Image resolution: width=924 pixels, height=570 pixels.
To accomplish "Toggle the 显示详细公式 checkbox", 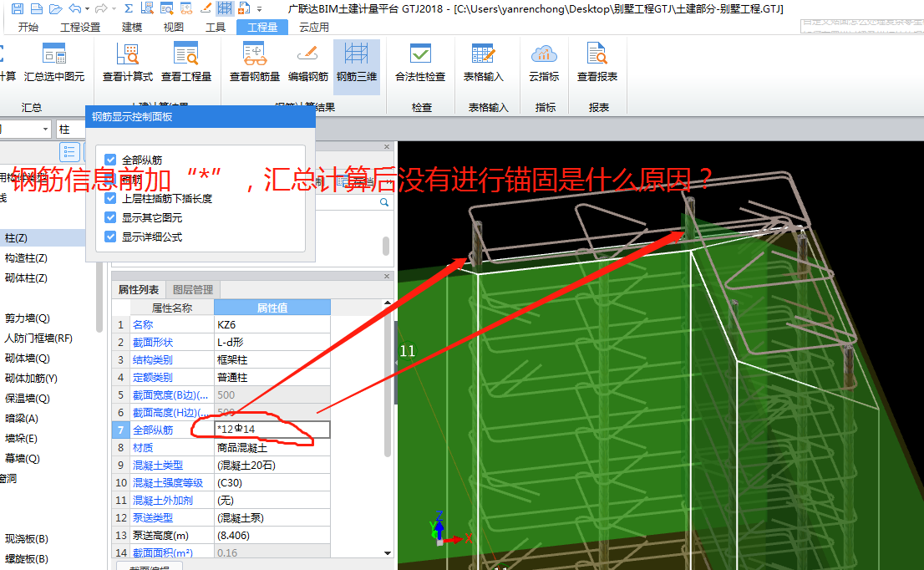I will tap(110, 237).
